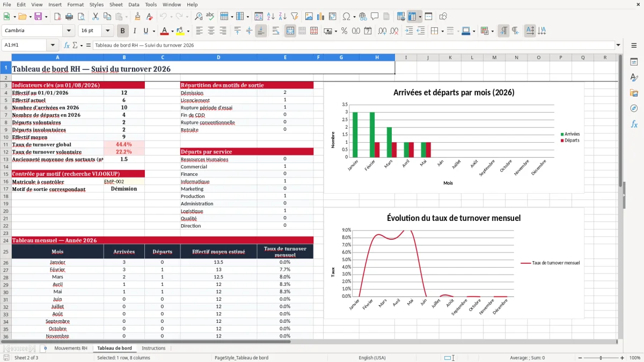This screenshot has height=362, width=644.
Task: Click zoom in plus button
Action: pos(623,358)
